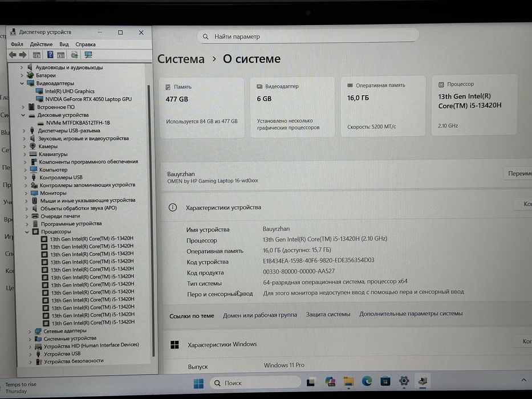Open the Видеоадаптер 6 GB card
532x399 pixels.
293,107
